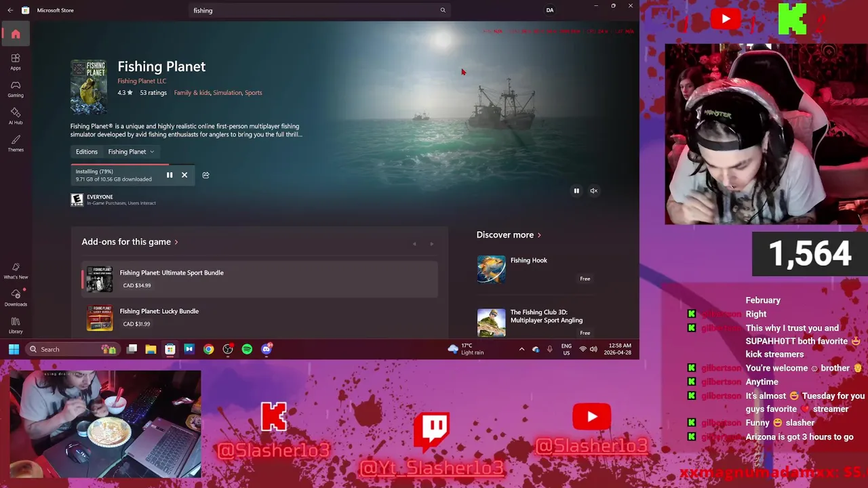Image resolution: width=868 pixels, height=488 pixels.
Task: Click the Fishing Planet cover thumbnail
Action: (x=89, y=87)
